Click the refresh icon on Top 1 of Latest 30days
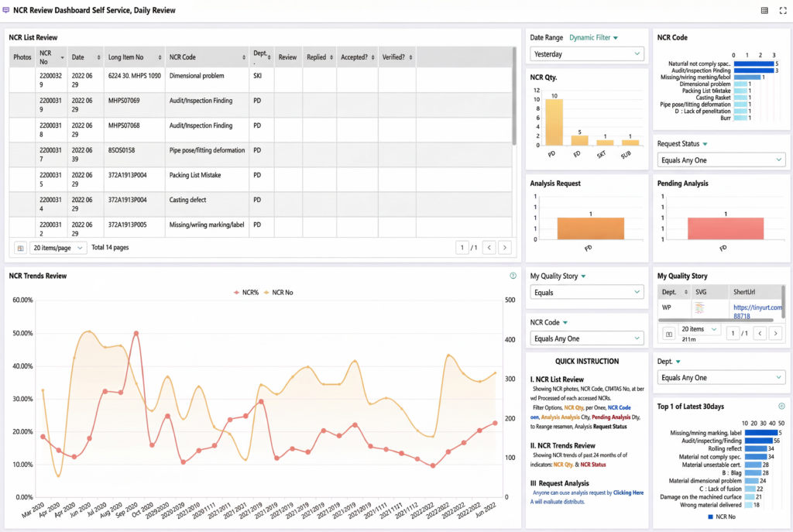Image resolution: width=793 pixels, height=532 pixels. 781,405
